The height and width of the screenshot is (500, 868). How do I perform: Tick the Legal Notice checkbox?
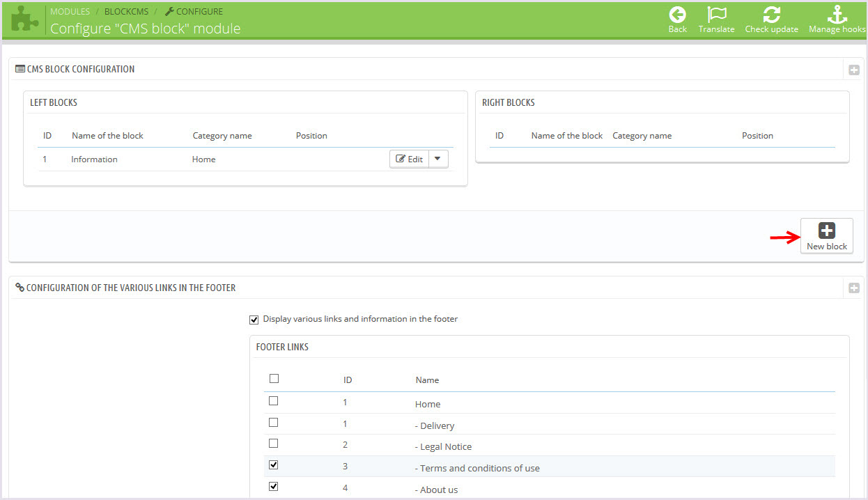click(x=274, y=444)
